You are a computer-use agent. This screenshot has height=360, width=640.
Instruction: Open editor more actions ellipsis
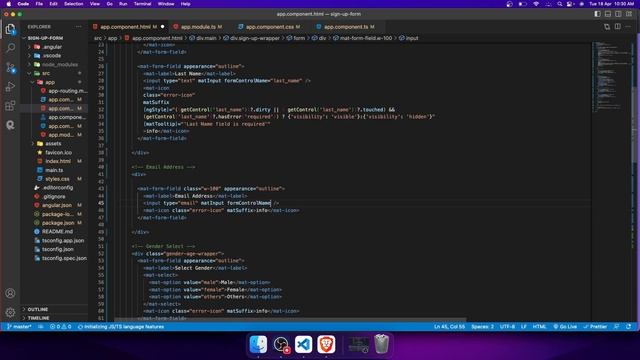click(x=628, y=27)
